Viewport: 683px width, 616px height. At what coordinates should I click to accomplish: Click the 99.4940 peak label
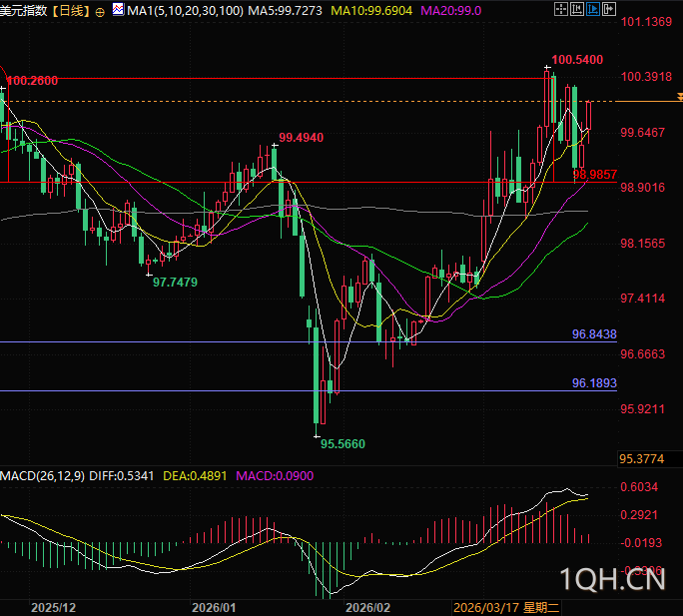tap(301, 138)
